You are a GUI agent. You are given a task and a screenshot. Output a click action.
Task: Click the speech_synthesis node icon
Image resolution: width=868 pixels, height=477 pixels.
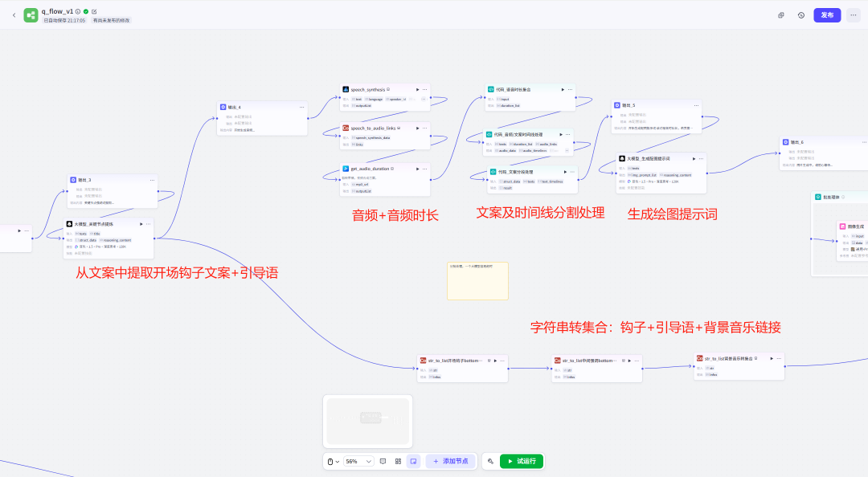click(346, 90)
